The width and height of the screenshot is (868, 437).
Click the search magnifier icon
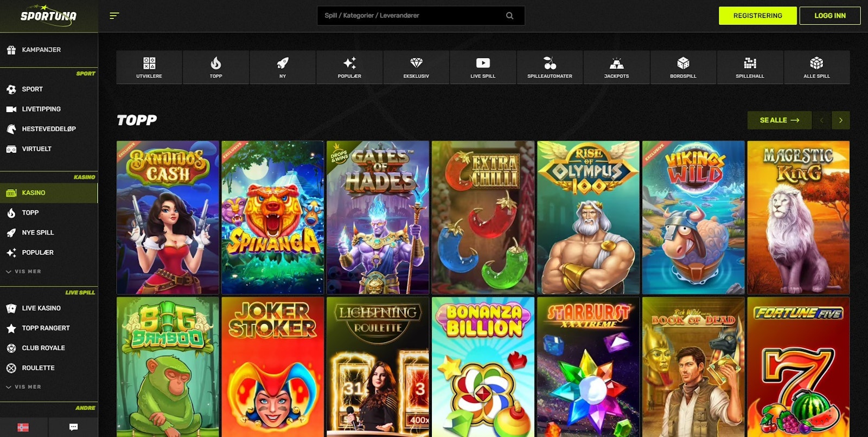509,16
